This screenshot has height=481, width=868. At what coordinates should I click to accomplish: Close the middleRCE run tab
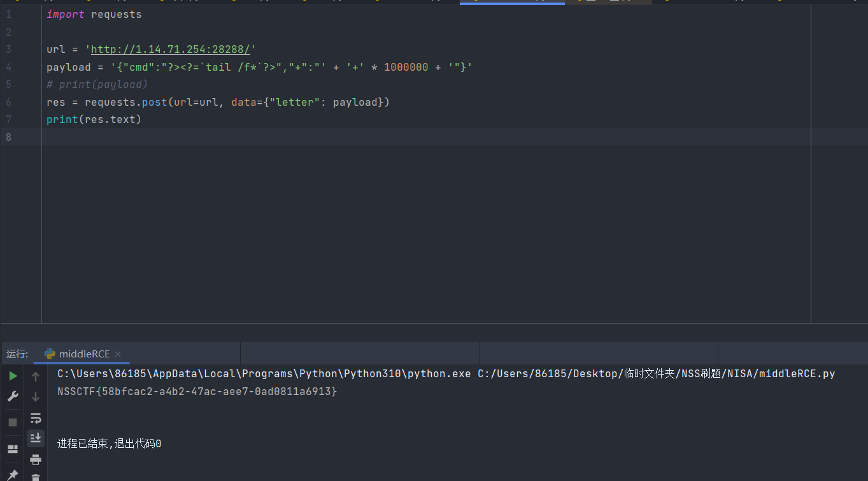coord(118,354)
